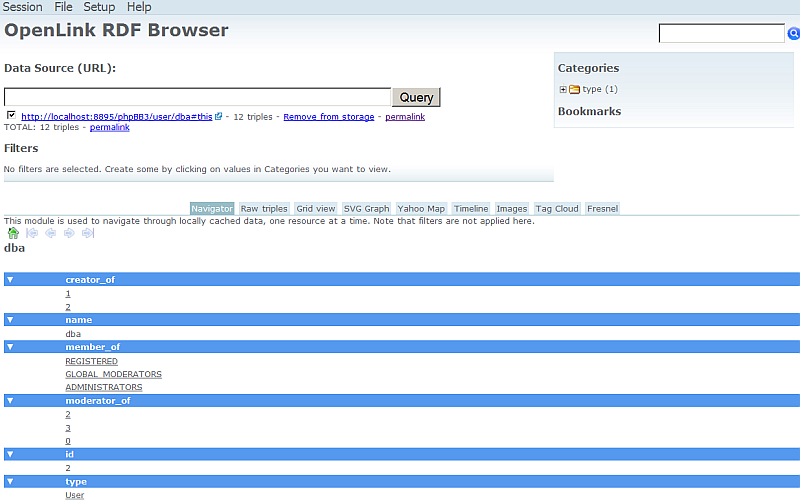Screen dimensions: 800x500
Task: Click the Remove from storage link
Action: pyautogui.click(x=328, y=117)
